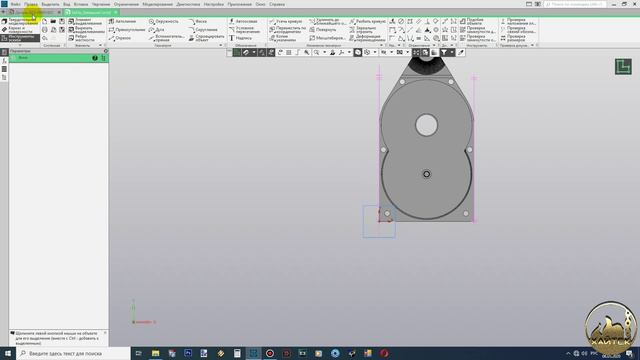Screen dimensions: 640x360
Task: Select the Фаска tool
Action: click(198, 21)
